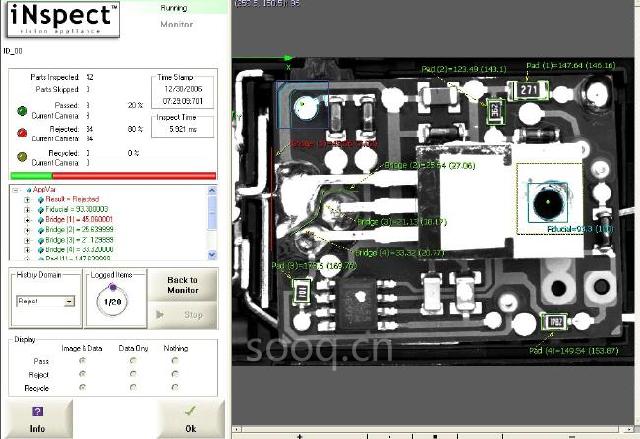The width and height of the screenshot is (640, 439).
Task: Click the Bridge (2) item's cube icon
Action: pyautogui.click(x=39, y=230)
